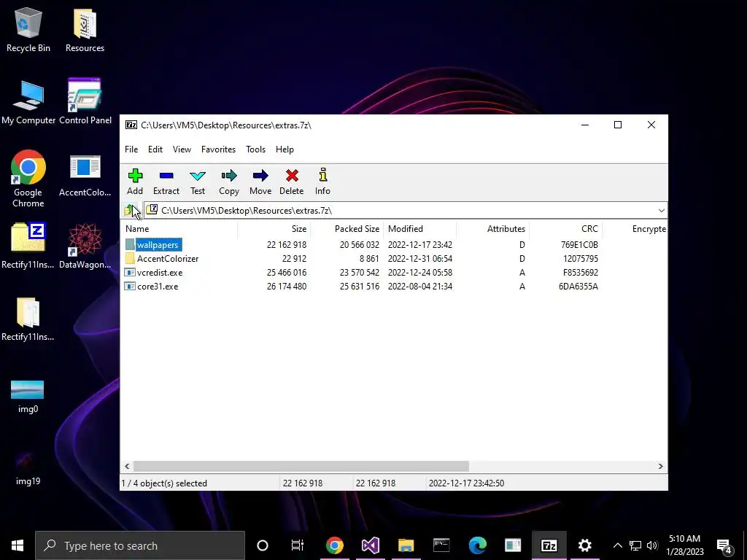The height and width of the screenshot is (560, 747).
Task: Open Task View in the taskbar
Action: click(x=298, y=545)
